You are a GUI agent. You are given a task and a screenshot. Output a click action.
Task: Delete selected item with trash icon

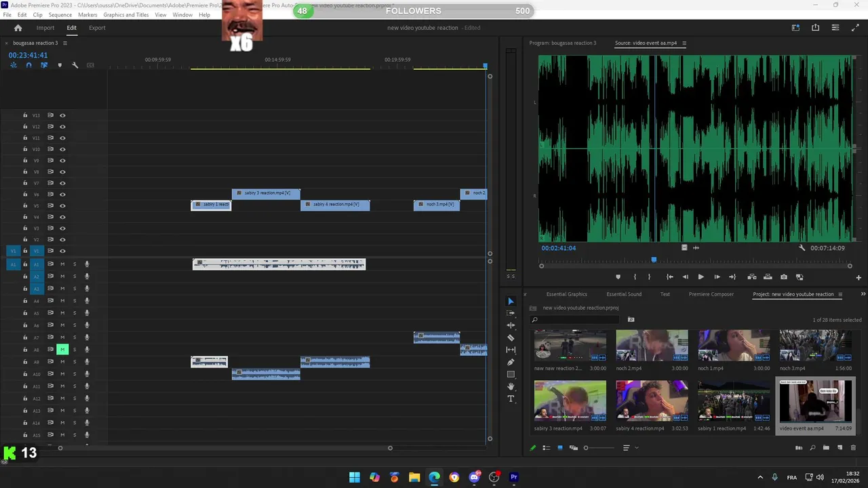pos(853,447)
